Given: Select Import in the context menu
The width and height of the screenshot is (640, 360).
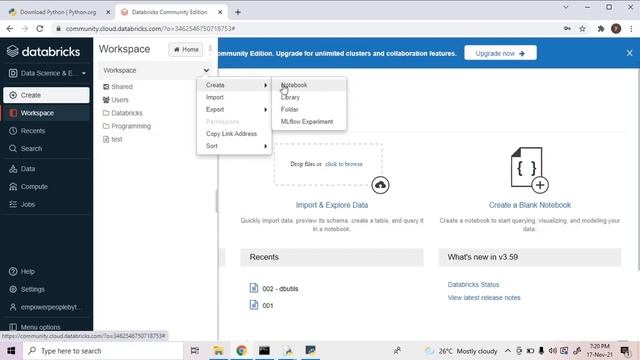Looking at the screenshot, I should [234, 97].
